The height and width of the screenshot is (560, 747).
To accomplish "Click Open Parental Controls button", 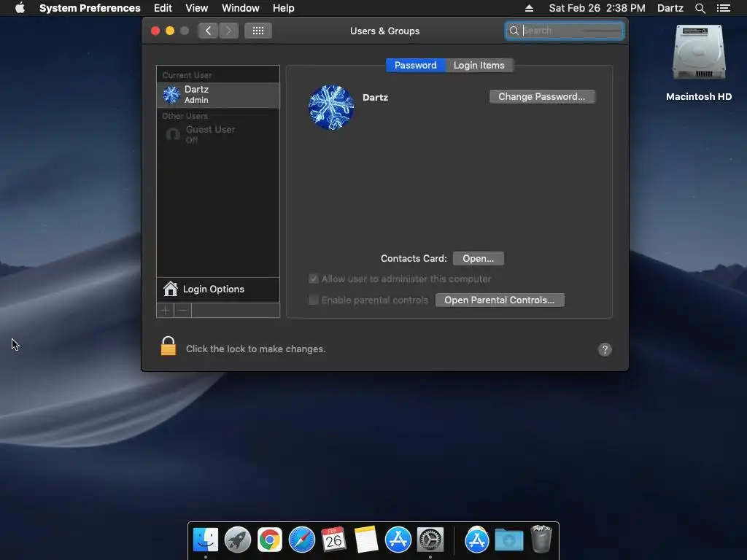I will pyautogui.click(x=499, y=300).
